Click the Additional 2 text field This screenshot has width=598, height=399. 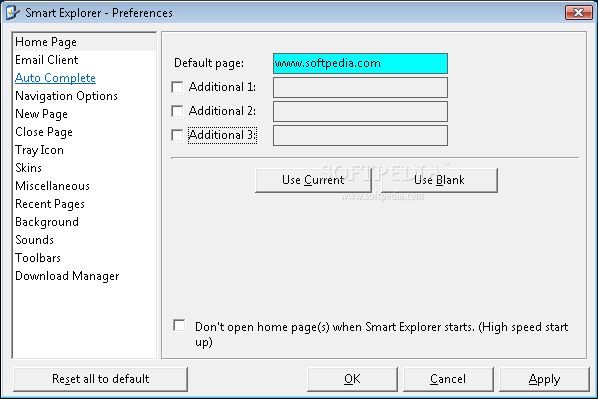(360, 111)
